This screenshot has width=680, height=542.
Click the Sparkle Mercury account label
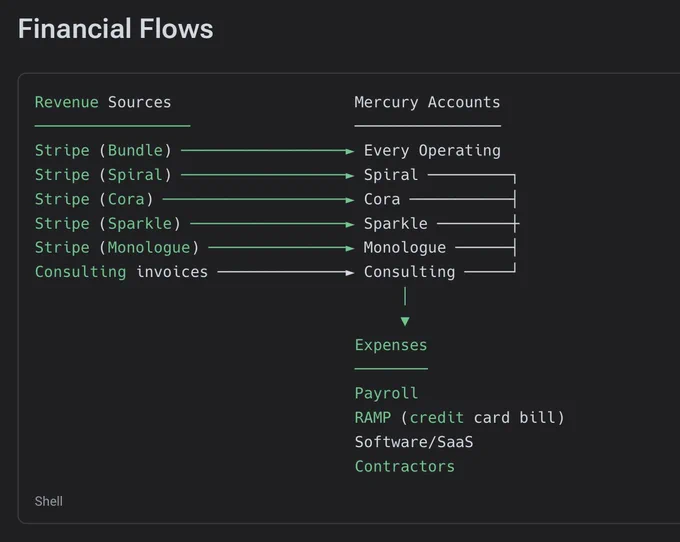(x=396, y=223)
